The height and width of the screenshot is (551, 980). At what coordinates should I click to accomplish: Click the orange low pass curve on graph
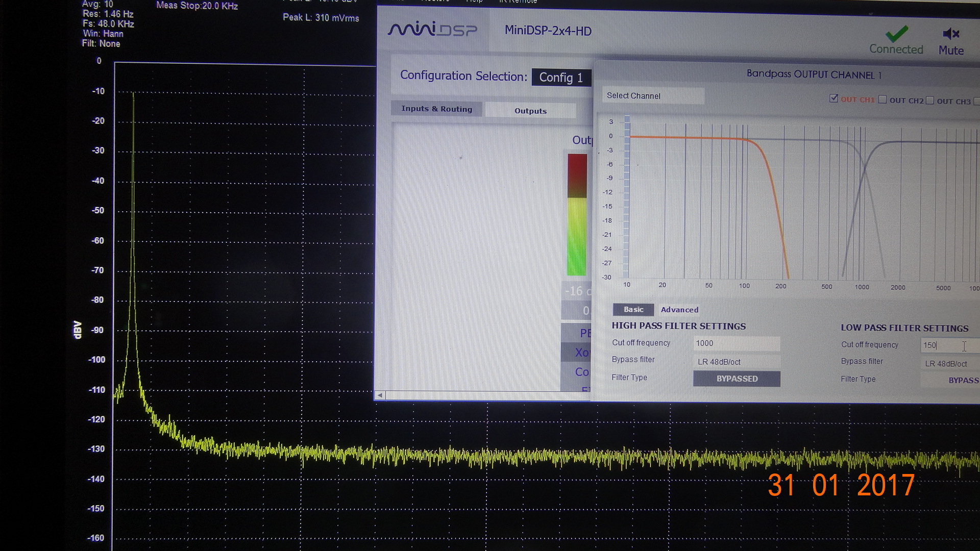click(x=771, y=184)
